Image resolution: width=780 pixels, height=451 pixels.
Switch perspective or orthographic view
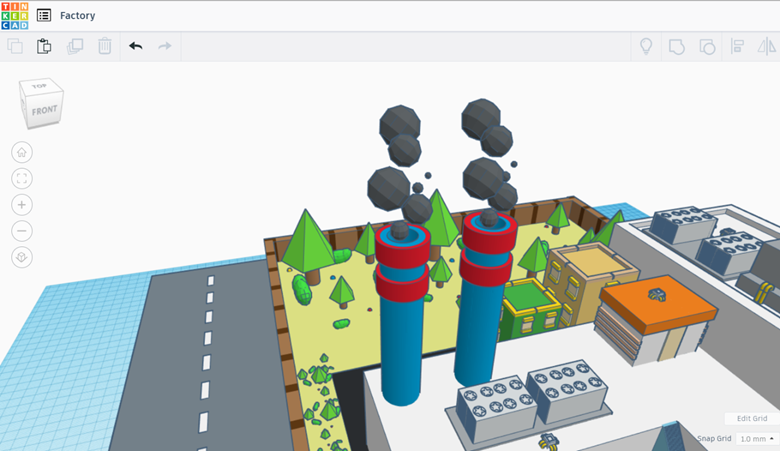[22, 258]
